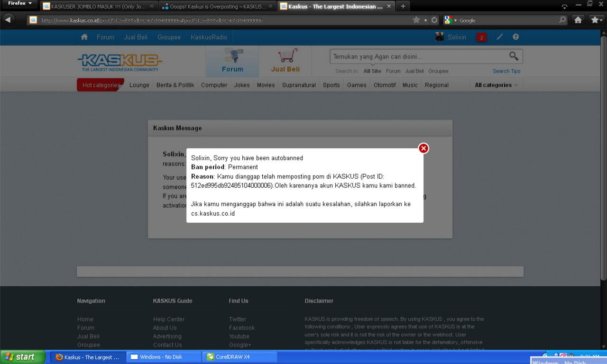The width and height of the screenshot is (607, 364).
Task: Open the Berita & Politik category
Action: tap(175, 85)
